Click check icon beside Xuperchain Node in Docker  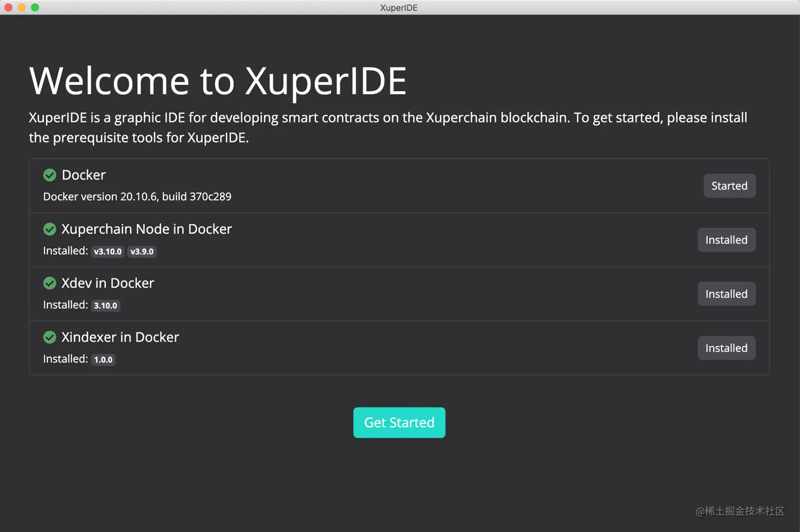50,229
